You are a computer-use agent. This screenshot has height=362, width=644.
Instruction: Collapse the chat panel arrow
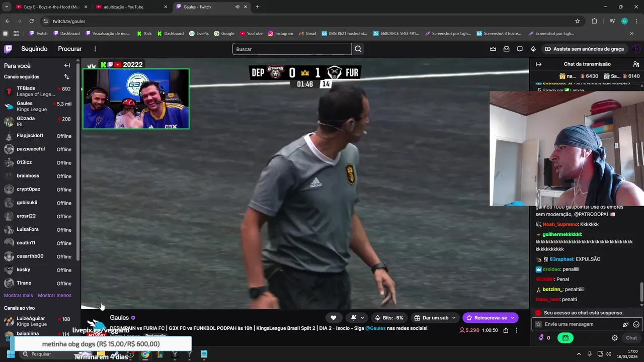coord(538,64)
